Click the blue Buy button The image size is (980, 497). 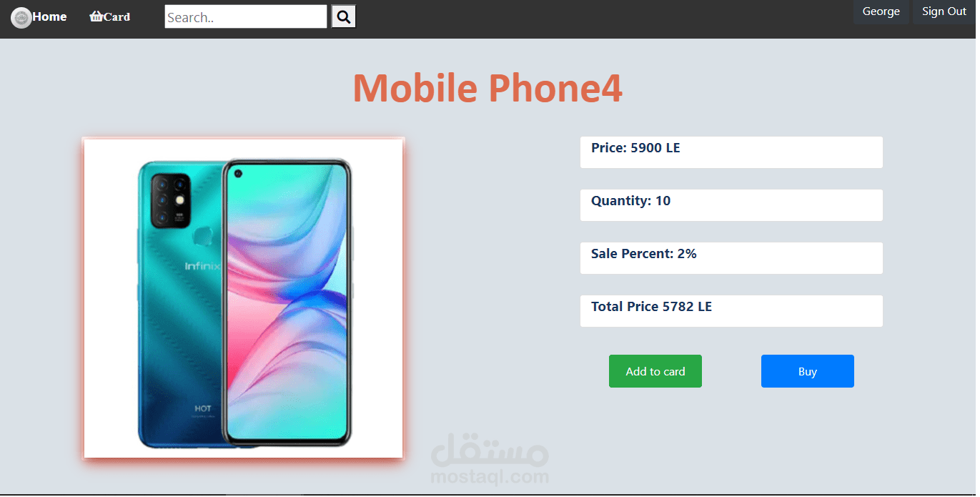(x=808, y=371)
